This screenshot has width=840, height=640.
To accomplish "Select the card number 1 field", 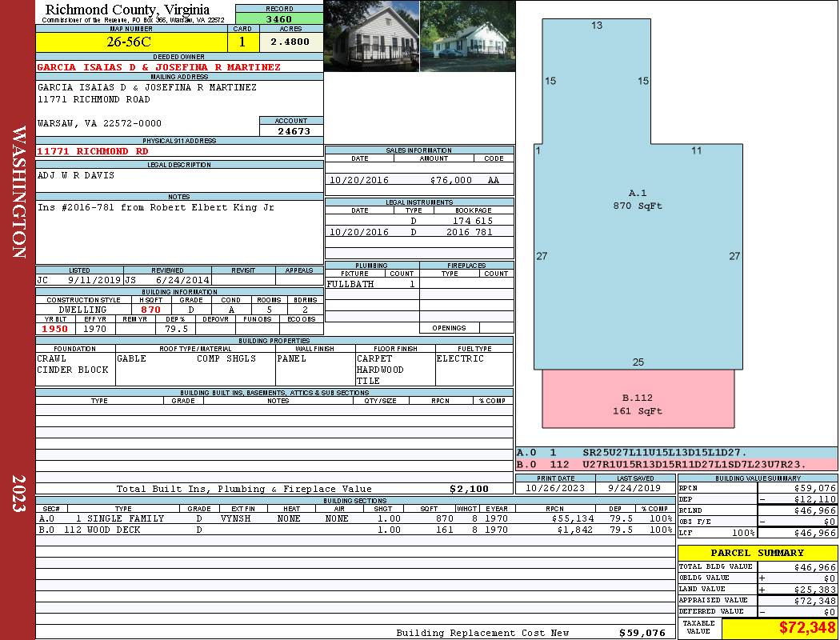I will (242, 42).
